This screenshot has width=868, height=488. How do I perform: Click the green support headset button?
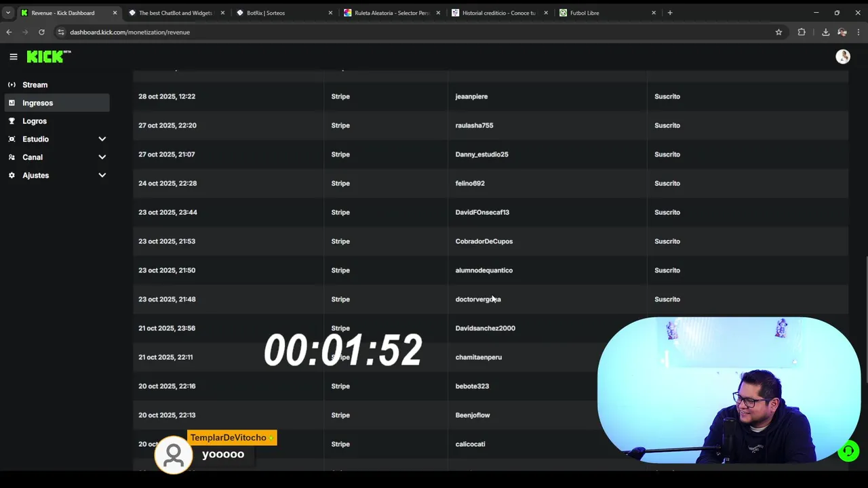[848, 451]
